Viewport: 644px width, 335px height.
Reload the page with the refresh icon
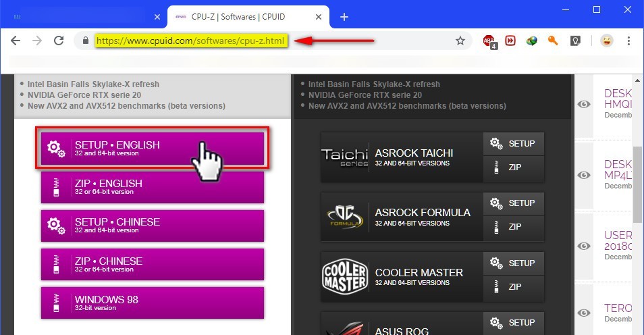pos(59,41)
